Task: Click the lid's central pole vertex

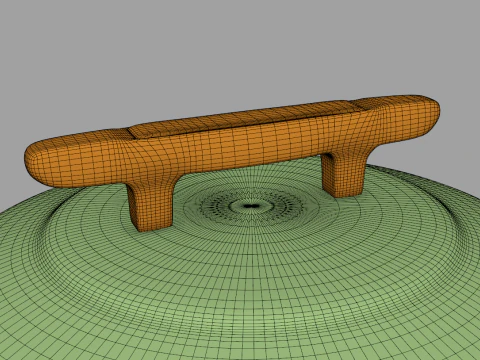Action: [251, 206]
